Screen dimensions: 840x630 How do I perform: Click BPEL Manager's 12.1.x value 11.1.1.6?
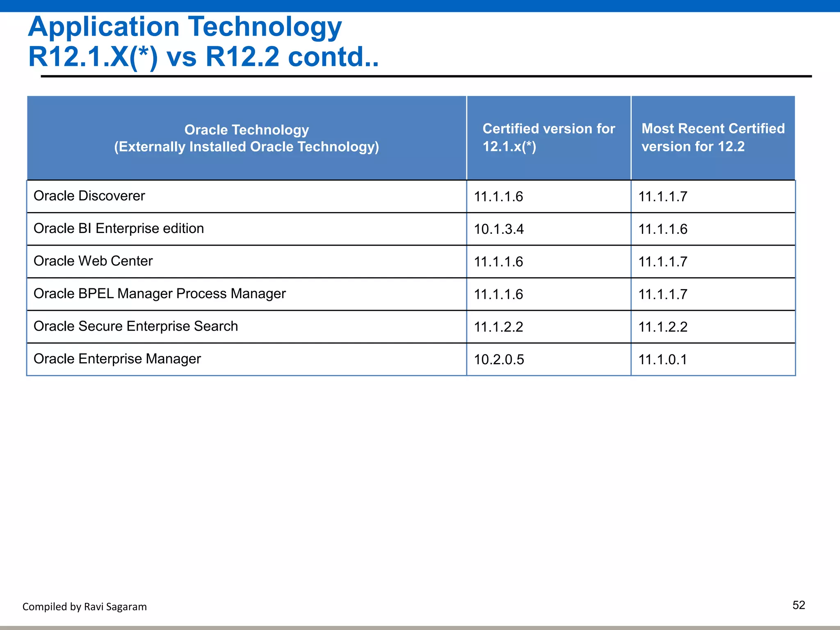[498, 294]
